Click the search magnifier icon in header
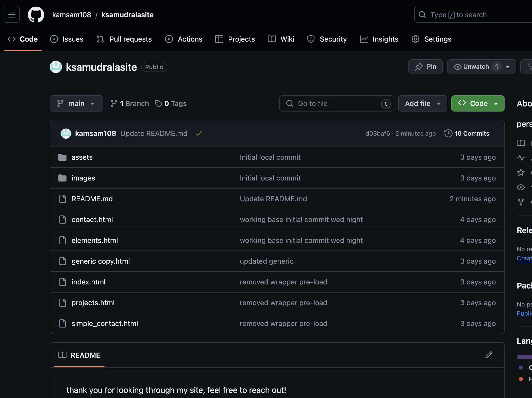 coord(422,15)
